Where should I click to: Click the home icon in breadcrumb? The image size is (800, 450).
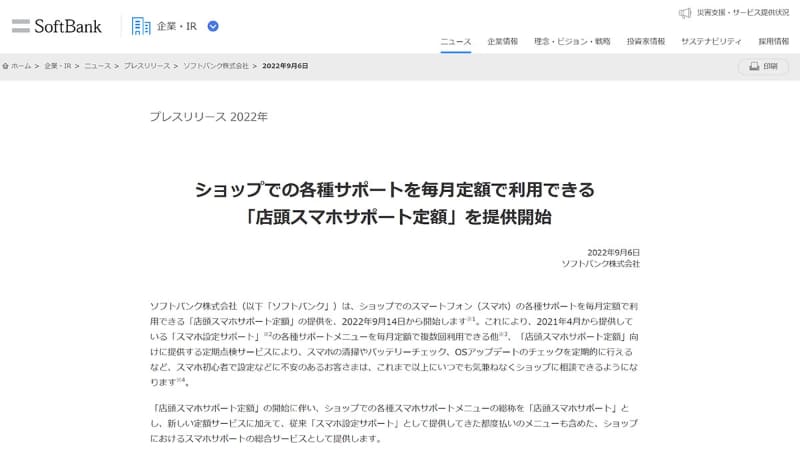tap(6, 66)
